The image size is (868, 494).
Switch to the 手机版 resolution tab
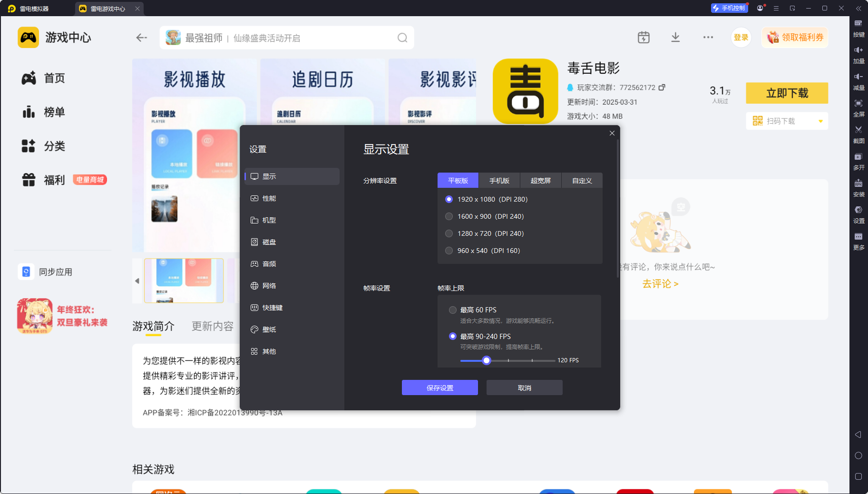click(499, 181)
